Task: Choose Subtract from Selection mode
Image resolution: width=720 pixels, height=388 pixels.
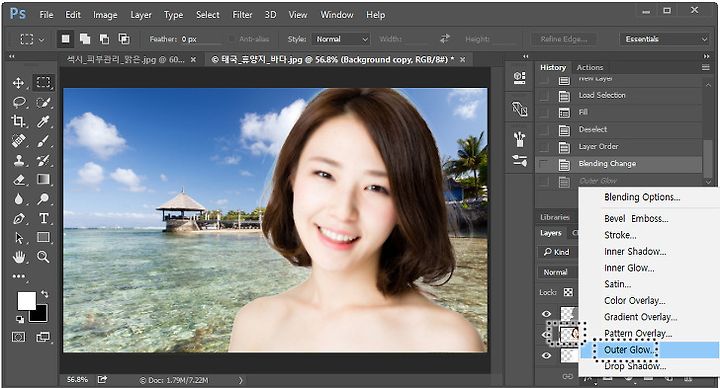Action: 105,39
